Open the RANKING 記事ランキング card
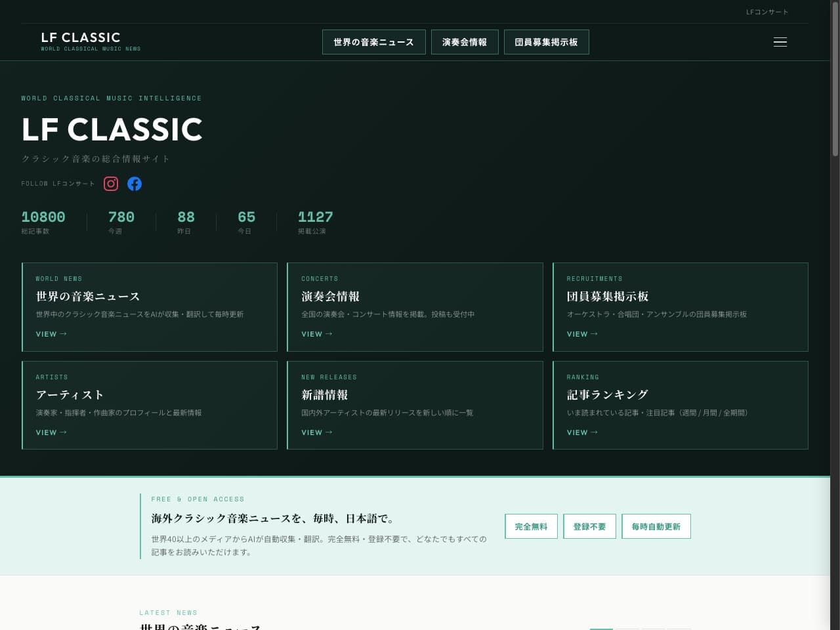Image resolution: width=840 pixels, height=630 pixels. pyautogui.click(x=681, y=406)
